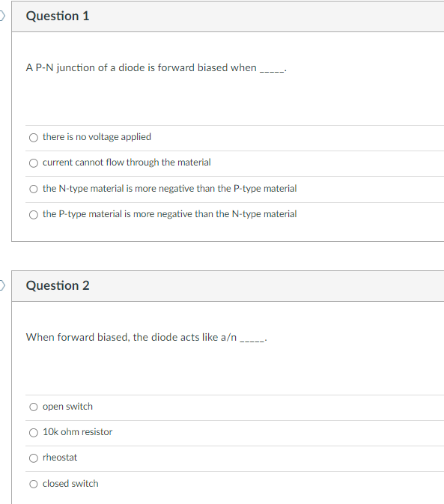Pick the radio button for 'P-type material is more negative'

pos(34,214)
